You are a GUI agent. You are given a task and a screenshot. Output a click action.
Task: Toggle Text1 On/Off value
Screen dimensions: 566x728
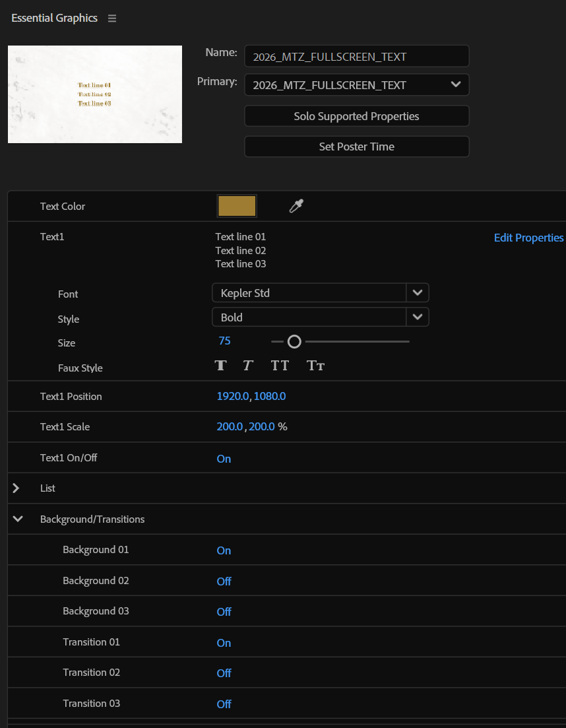click(224, 459)
